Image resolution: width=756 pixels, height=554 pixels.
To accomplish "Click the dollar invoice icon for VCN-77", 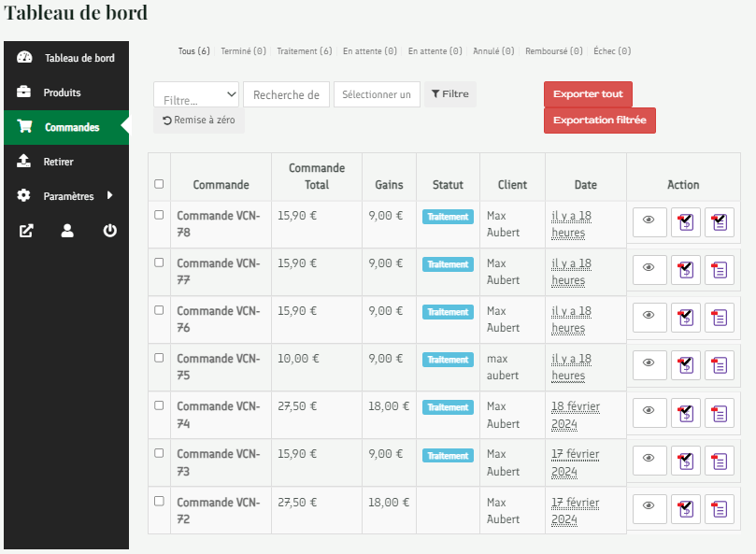I will [686, 270].
